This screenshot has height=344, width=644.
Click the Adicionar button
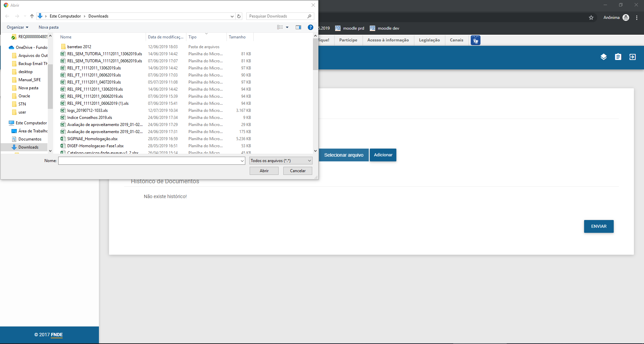click(x=383, y=155)
